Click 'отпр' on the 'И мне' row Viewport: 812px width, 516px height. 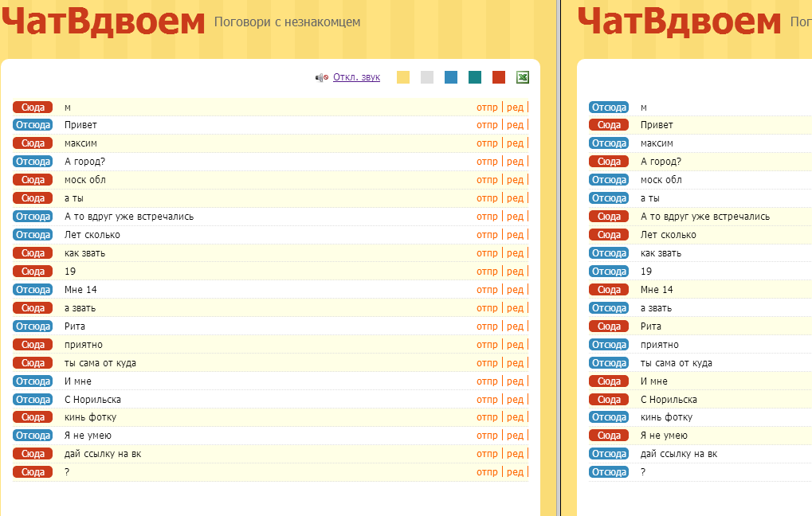(x=487, y=381)
